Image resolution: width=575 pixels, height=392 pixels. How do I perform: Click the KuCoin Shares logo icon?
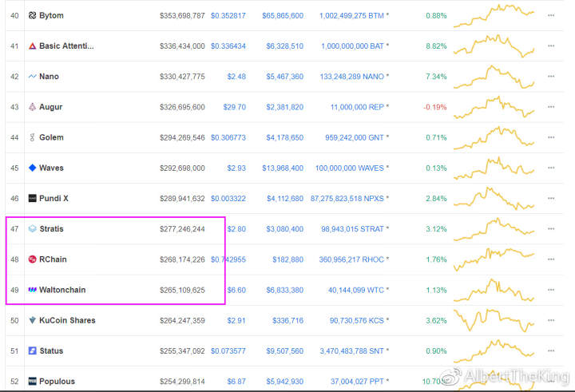[x=32, y=320]
